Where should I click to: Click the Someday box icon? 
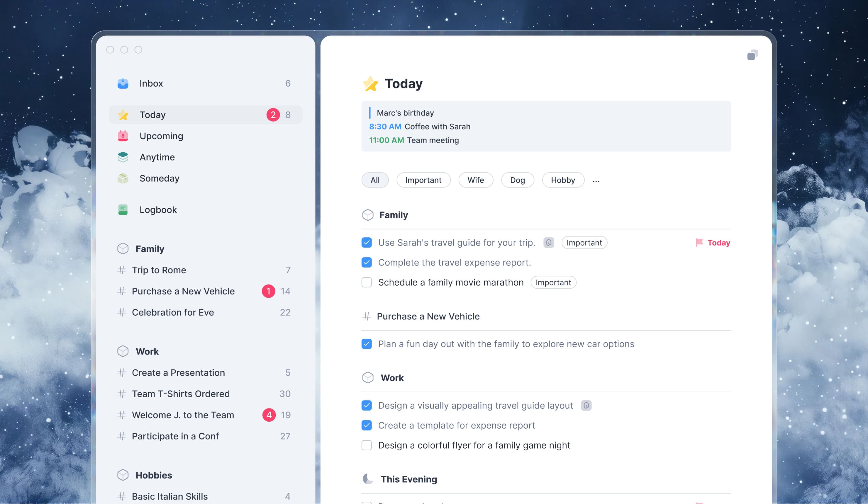click(x=123, y=178)
